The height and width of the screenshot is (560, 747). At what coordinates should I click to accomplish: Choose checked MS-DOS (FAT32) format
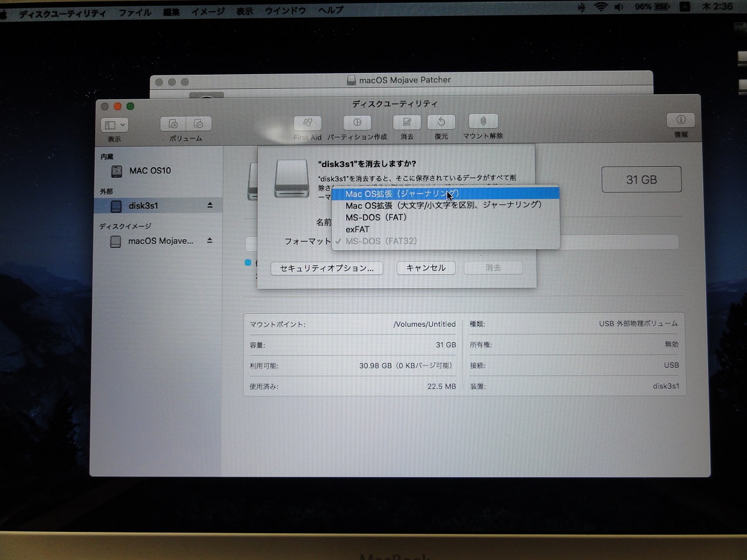click(446, 241)
